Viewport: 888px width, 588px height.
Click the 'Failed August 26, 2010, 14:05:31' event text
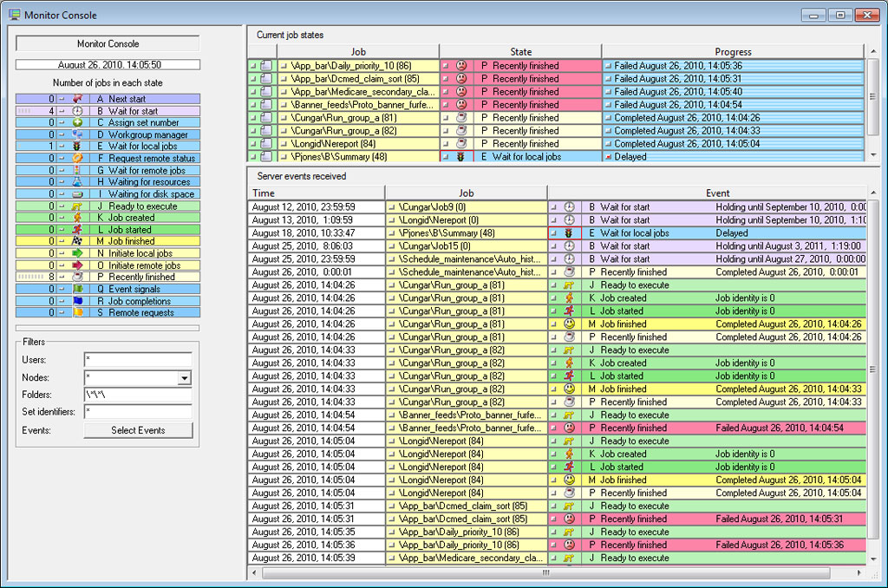(779, 519)
